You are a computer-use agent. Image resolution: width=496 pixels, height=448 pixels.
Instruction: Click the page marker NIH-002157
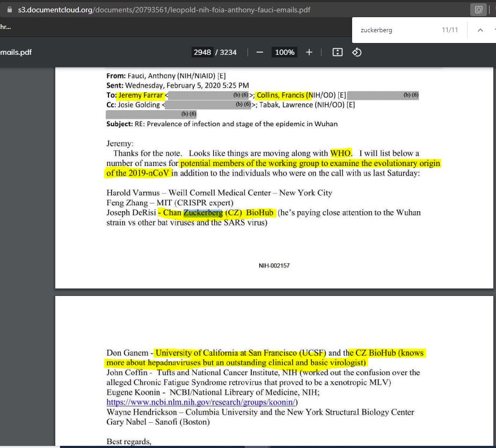(x=274, y=266)
